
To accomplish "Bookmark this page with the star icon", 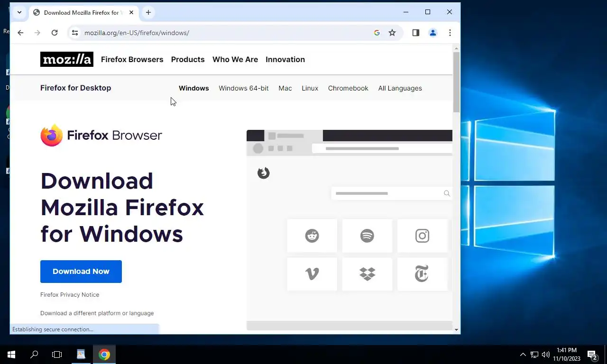I will (x=392, y=33).
